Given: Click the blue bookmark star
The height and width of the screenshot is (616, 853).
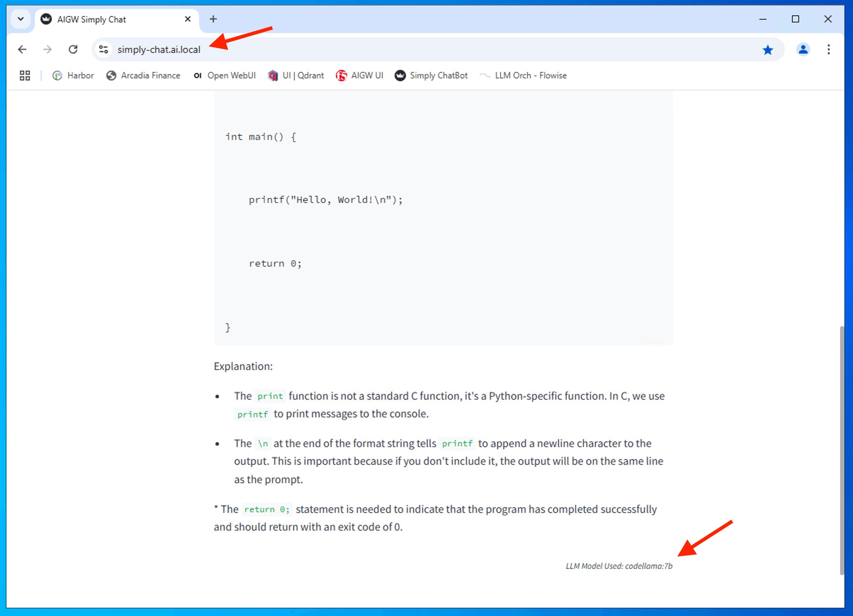Looking at the screenshot, I should tap(768, 50).
